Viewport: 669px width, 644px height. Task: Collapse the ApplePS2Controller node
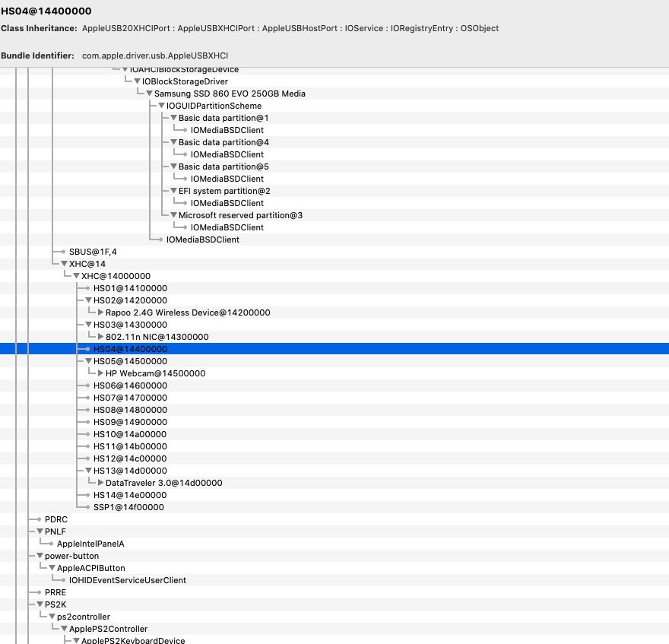64,629
